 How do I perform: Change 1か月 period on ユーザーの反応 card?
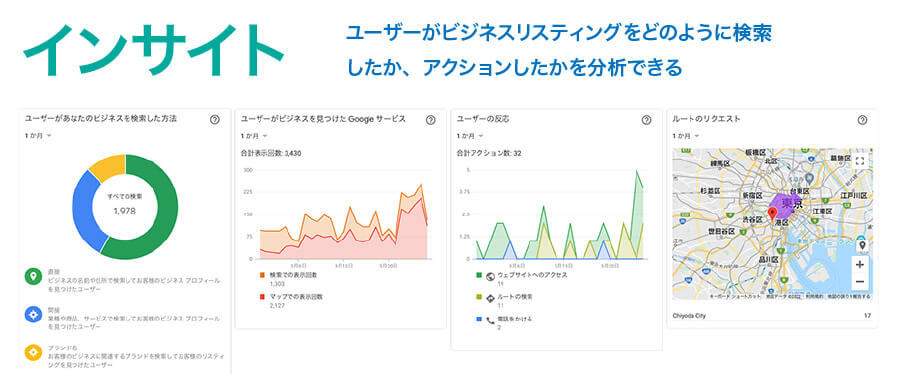click(470, 136)
